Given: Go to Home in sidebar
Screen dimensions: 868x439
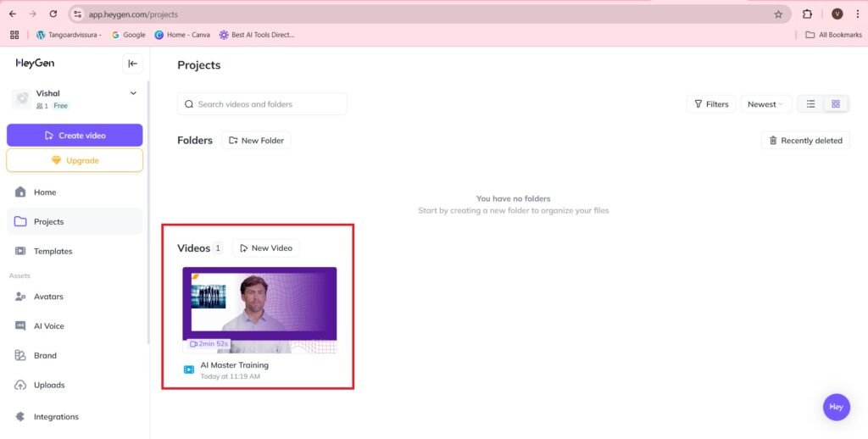Looking at the screenshot, I should 75,192.
